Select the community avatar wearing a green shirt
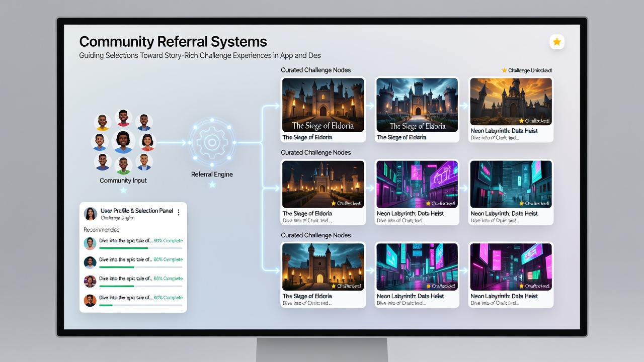644x362 pixels. [123, 164]
